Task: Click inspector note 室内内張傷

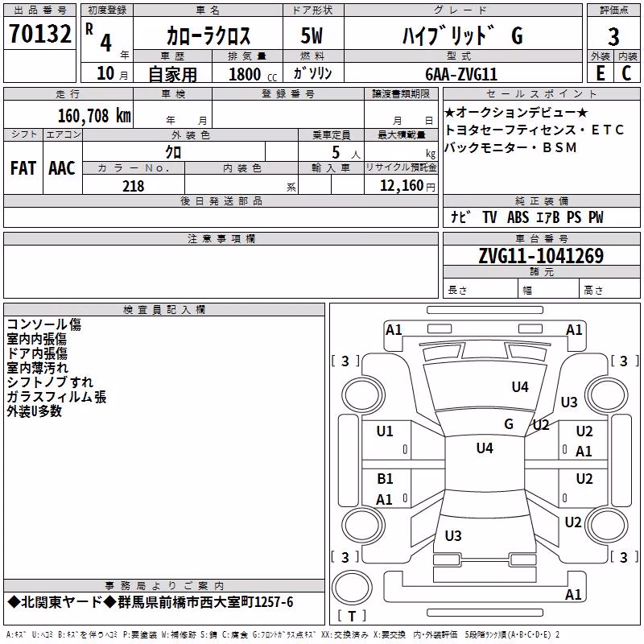Action: click(x=36, y=339)
